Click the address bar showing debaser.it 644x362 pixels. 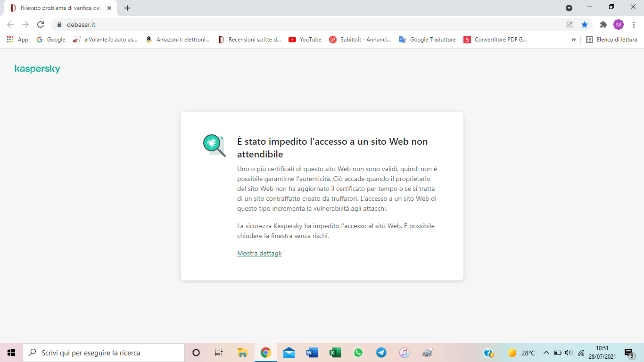pyautogui.click(x=306, y=25)
